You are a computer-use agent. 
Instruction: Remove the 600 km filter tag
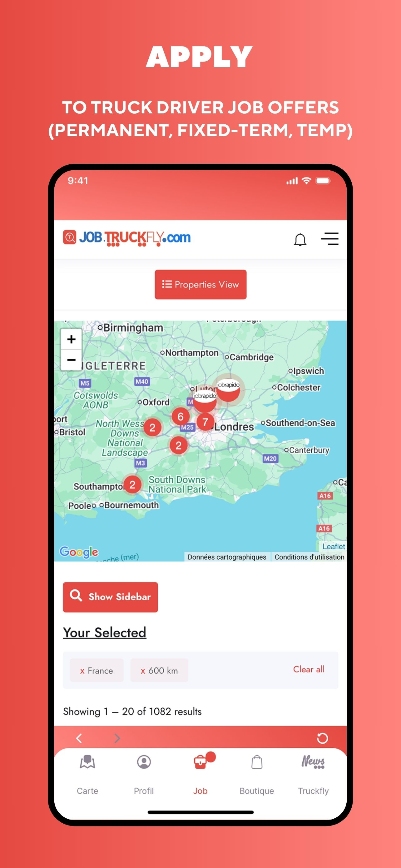(x=159, y=670)
